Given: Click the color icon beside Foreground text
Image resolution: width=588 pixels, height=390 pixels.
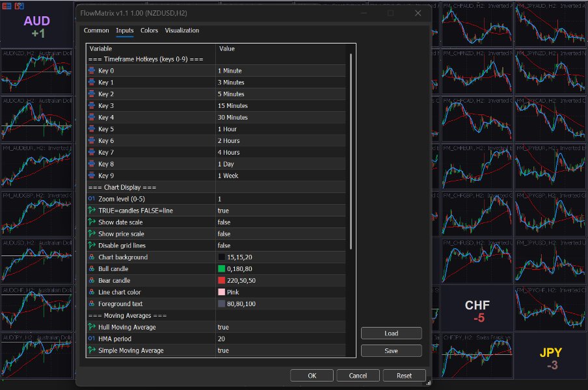Looking at the screenshot, I should coord(92,304).
